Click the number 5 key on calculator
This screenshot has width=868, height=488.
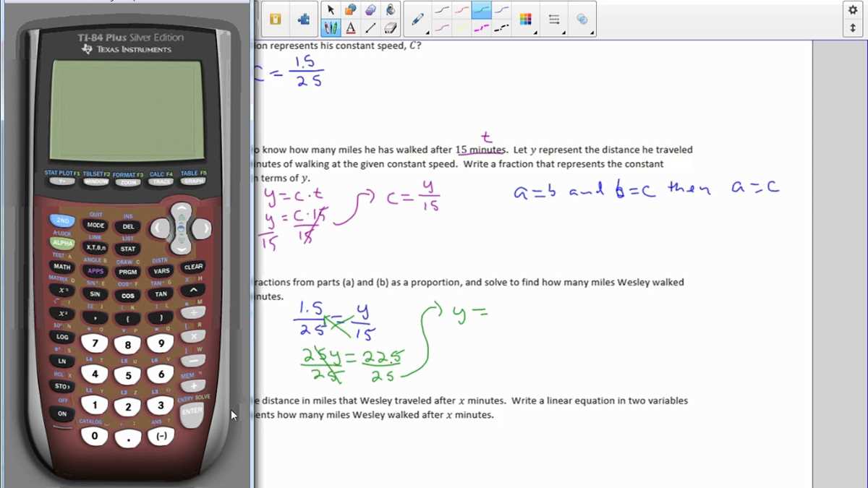coord(128,376)
